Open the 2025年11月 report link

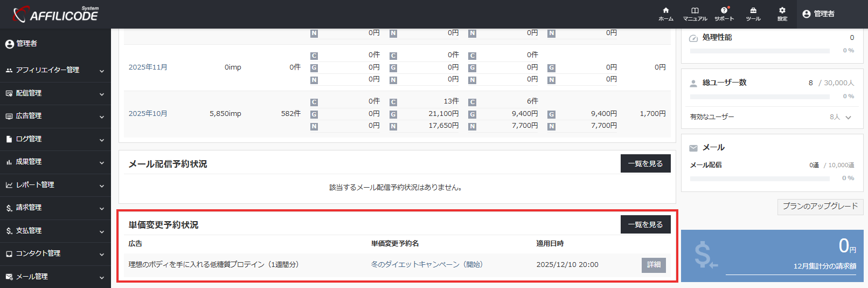point(148,67)
